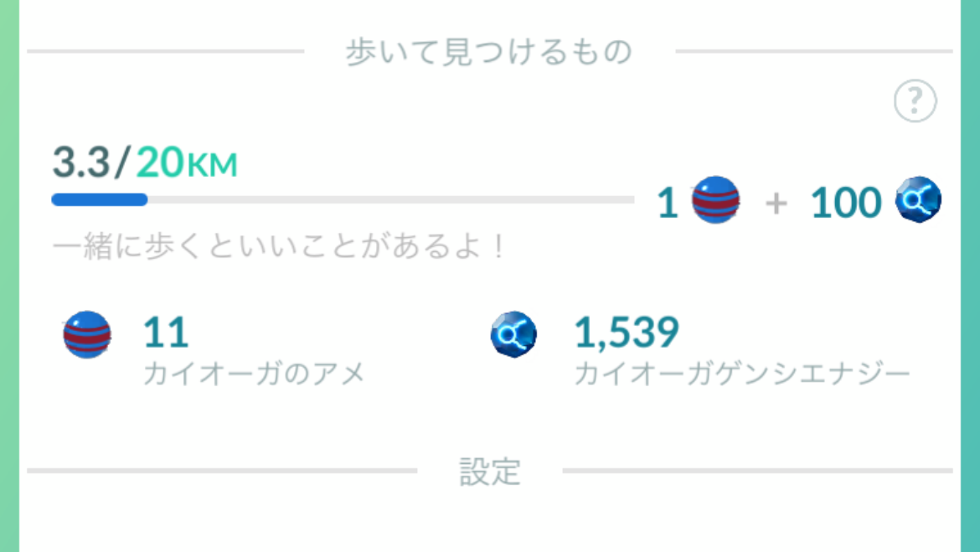Click the plus sign between rewards
Image resolution: width=980 pixels, height=552 pixels.
click(776, 204)
